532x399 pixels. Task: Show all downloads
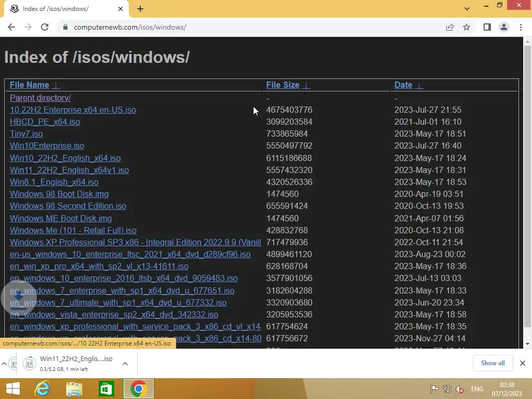(x=493, y=363)
